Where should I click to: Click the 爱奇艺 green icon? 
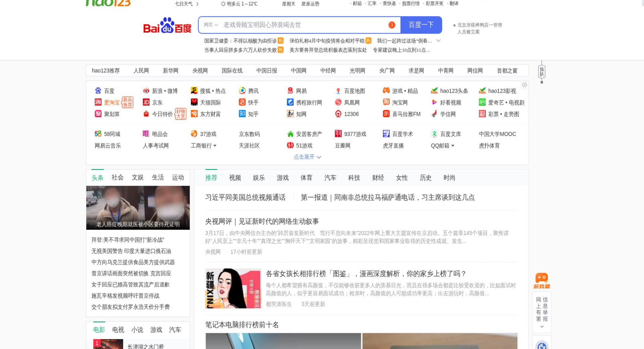482,102
